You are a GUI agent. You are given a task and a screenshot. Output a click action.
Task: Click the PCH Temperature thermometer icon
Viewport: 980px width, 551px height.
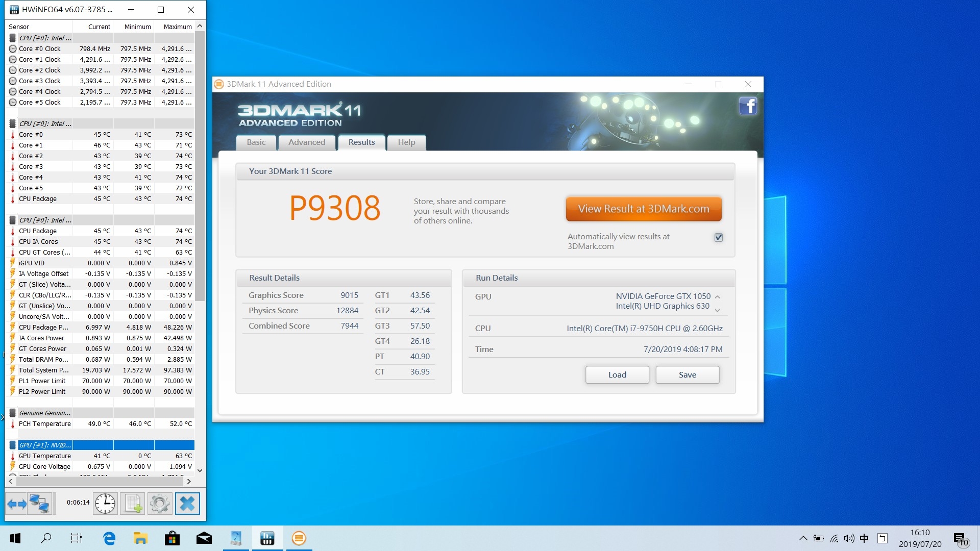pyautogui.click(x=13, y=424)
